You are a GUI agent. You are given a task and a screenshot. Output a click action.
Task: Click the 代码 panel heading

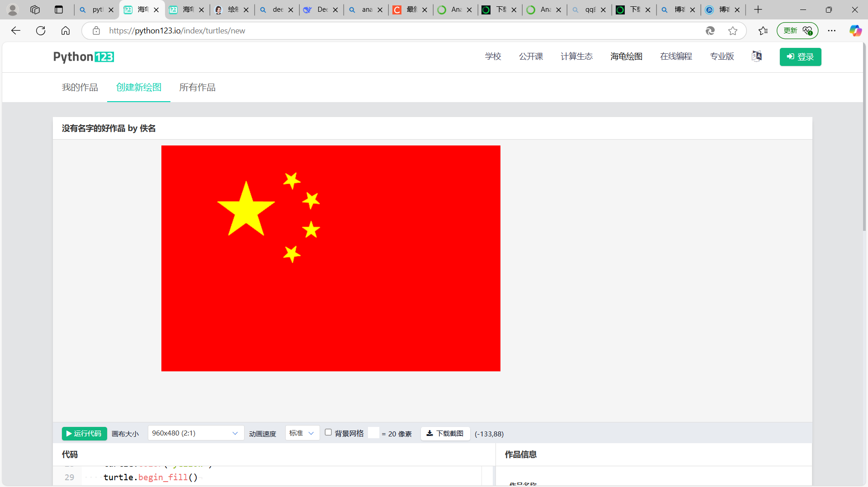click(x=70, y=454)
